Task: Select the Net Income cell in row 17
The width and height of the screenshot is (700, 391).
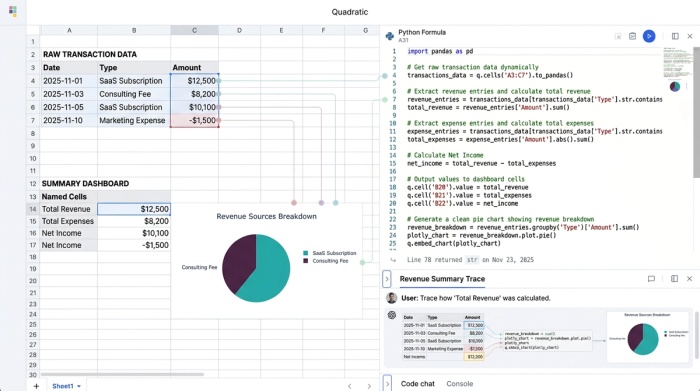Action: coord(69,245)
